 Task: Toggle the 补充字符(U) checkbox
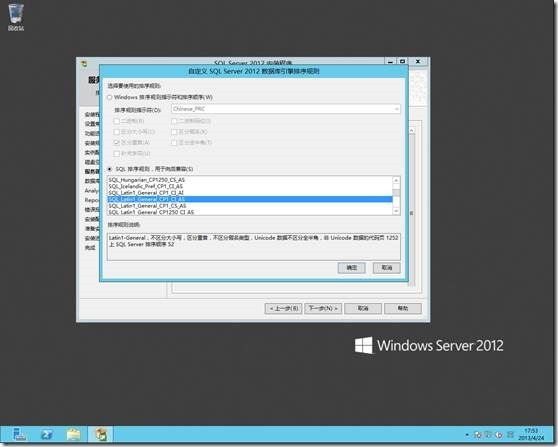[116, 154]
